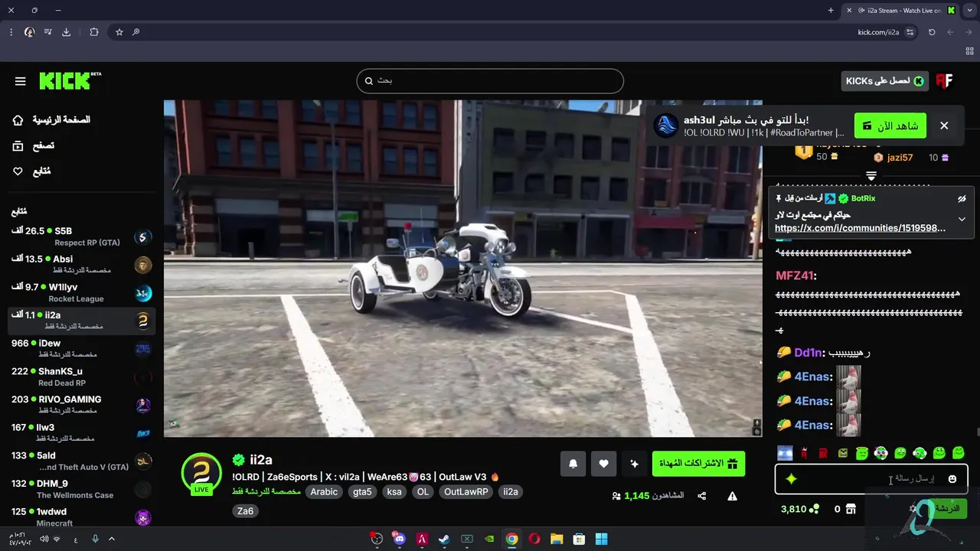Click the share icon near viewer count
The height and width of the screenshot is (551, 980).
[702, 496]
